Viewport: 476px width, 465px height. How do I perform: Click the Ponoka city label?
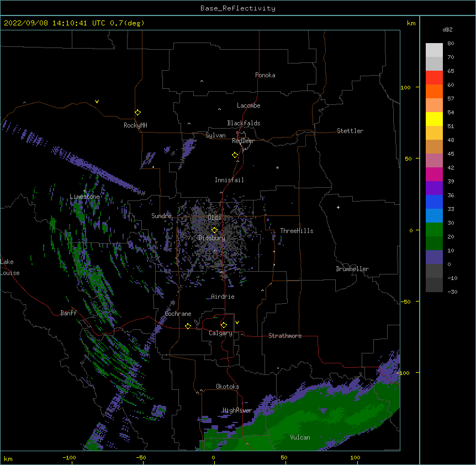265,75
